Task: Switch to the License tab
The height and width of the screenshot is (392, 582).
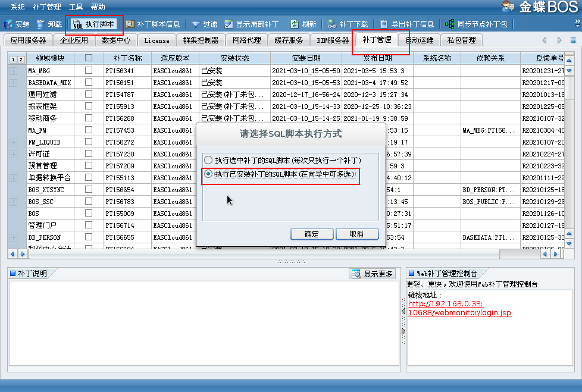Action: click(157, 40)
